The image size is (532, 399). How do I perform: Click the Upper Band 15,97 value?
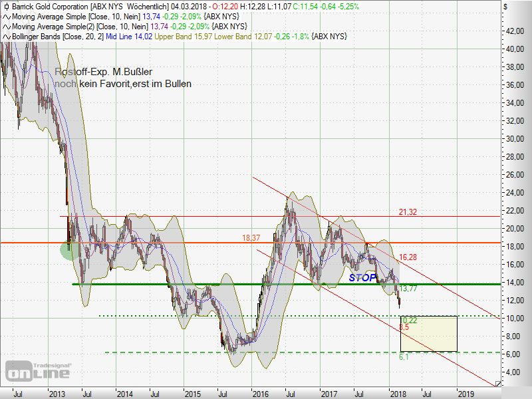(184, 37)
